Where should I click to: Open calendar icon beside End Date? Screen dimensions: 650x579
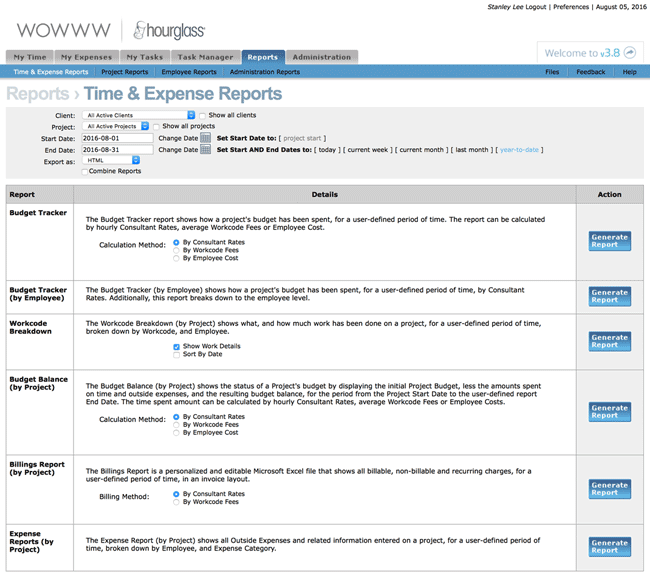point(206,149)
